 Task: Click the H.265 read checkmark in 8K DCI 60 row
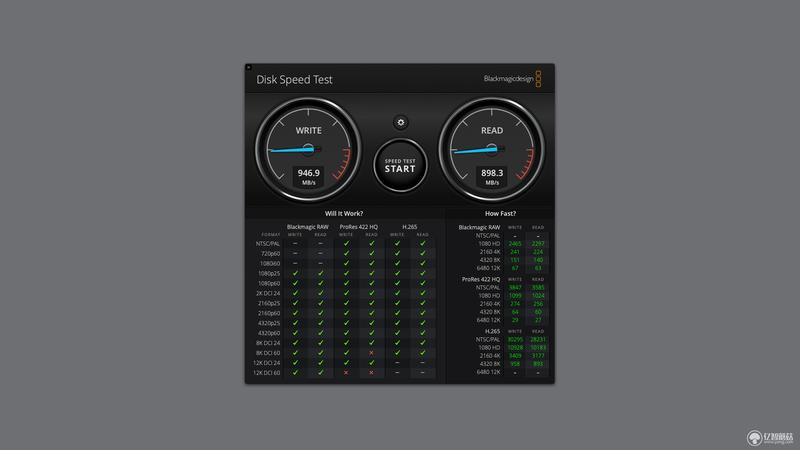422,353
